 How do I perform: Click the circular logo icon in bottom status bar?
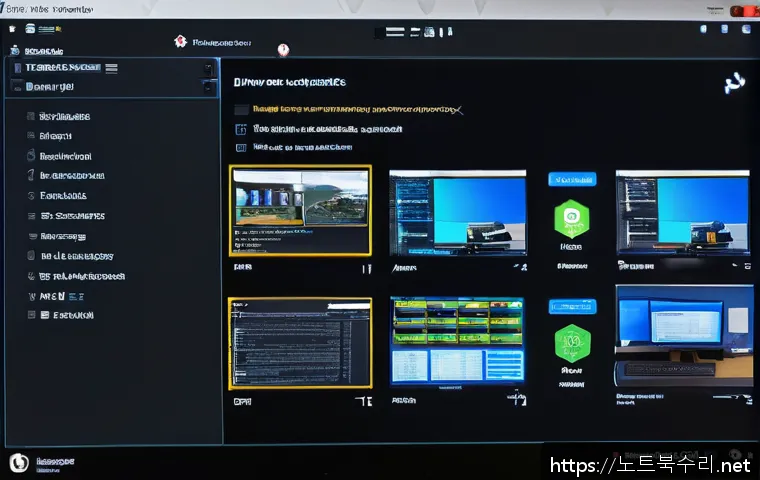tap(17, 462)
